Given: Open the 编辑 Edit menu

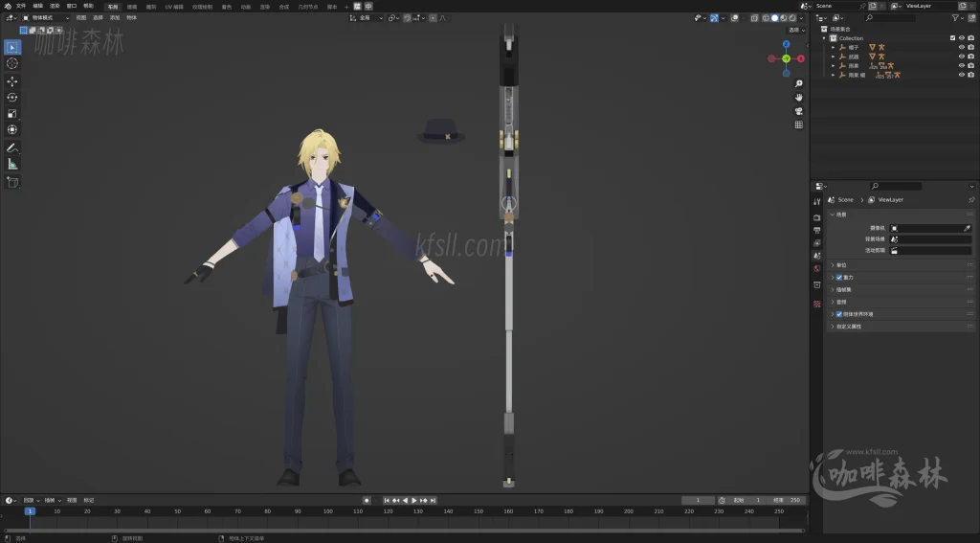Looking at the screenshot, I should pyautogui.click(x=37, y=6).
